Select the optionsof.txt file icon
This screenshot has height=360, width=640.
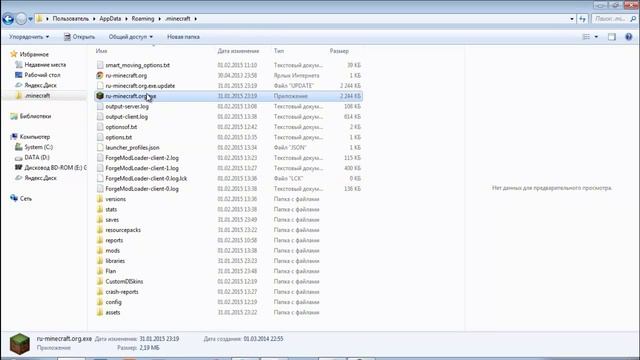[x=100, y=127]
